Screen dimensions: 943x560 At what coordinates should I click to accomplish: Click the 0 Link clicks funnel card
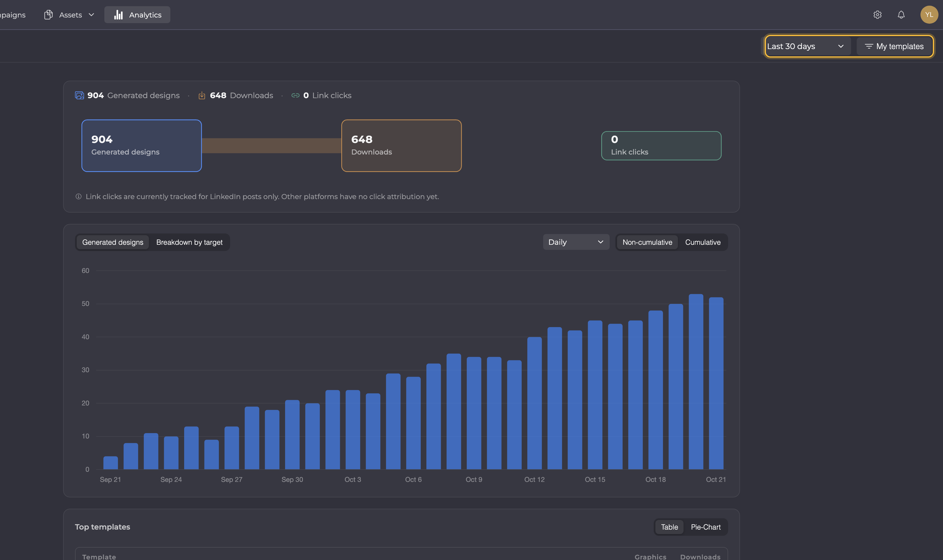[x=661, y=146]
